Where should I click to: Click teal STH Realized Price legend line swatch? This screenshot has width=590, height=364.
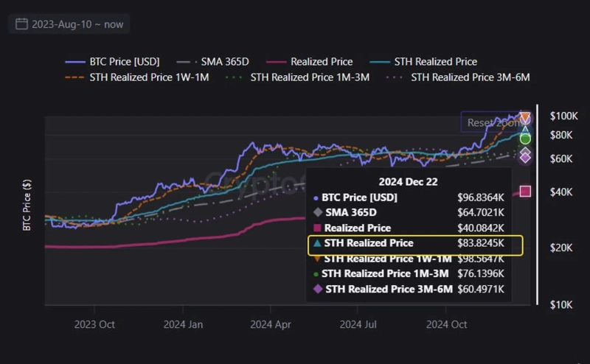click(380, 62)
